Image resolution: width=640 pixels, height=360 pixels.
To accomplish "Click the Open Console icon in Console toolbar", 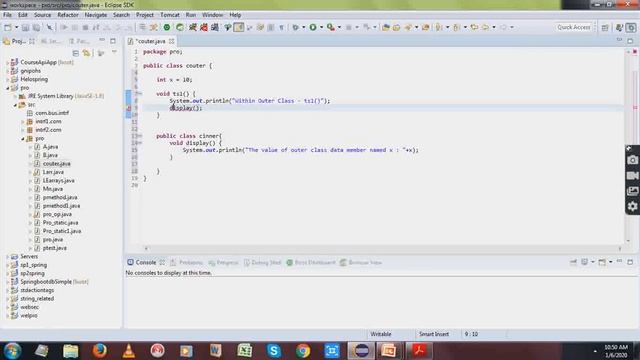I will point(602,262).
